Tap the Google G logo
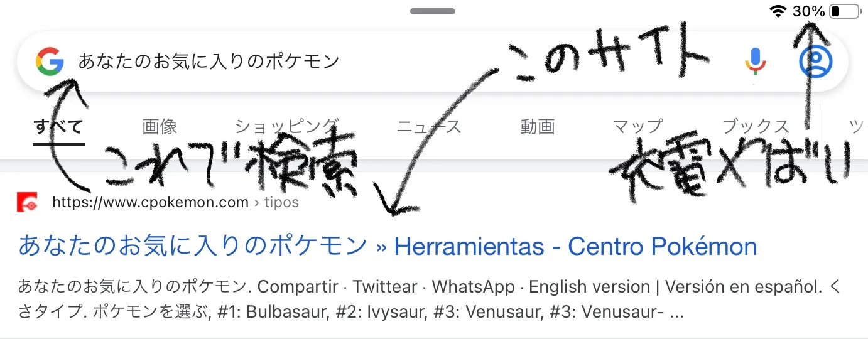Image resolution: width=868 pixels, height=339 pixels. tap(50, 61)
